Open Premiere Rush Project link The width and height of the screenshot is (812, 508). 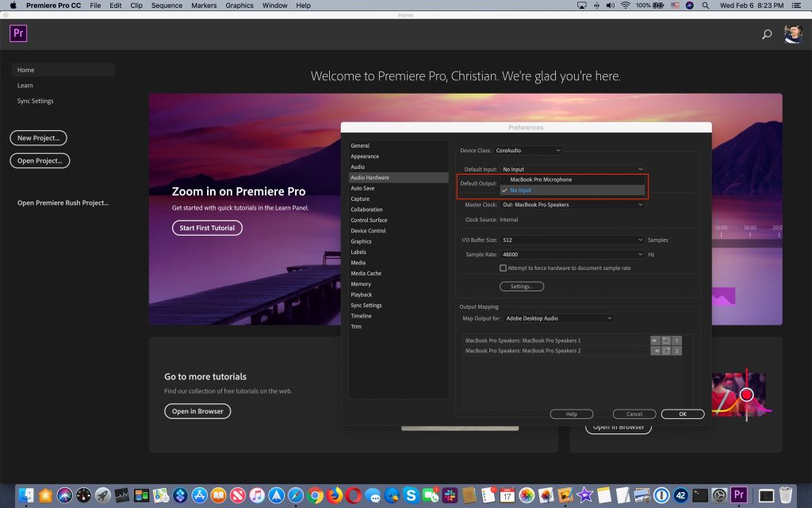(x=63, y=202)
